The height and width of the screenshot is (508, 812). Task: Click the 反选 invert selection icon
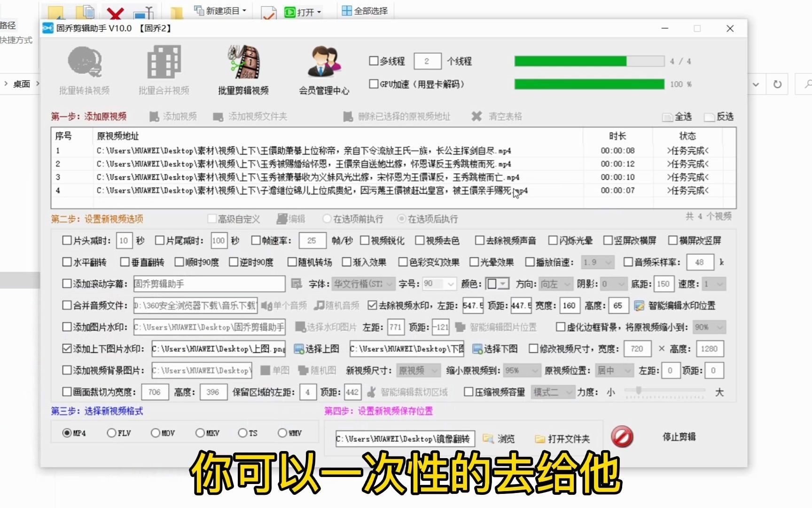[x=709, y=117]
